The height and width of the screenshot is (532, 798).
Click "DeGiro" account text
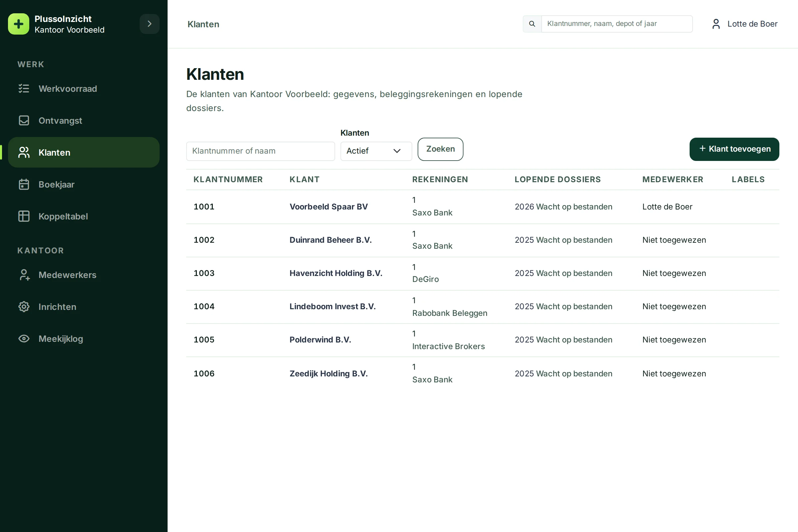[x=426, y=279]
